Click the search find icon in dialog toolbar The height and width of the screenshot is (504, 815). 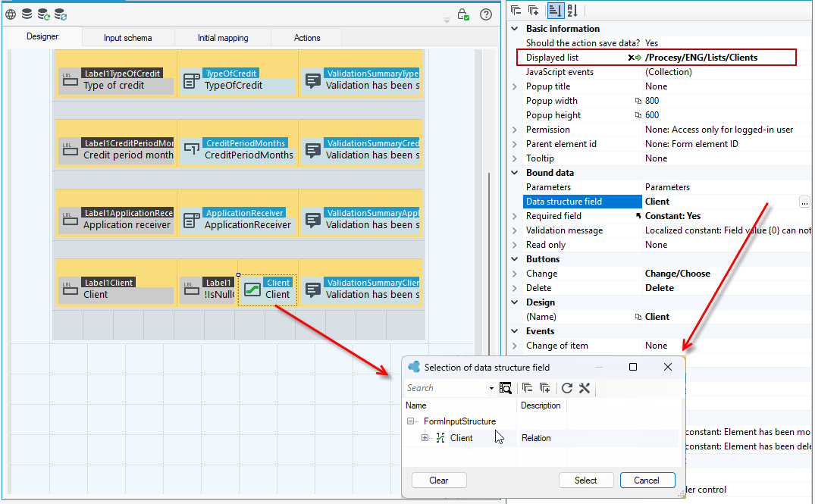tap(505, 387)
